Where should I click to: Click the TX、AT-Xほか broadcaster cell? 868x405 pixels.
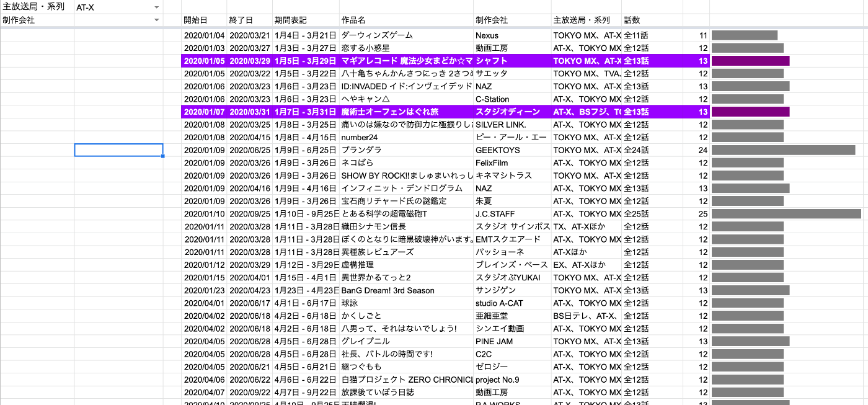[x=587, y=226]
